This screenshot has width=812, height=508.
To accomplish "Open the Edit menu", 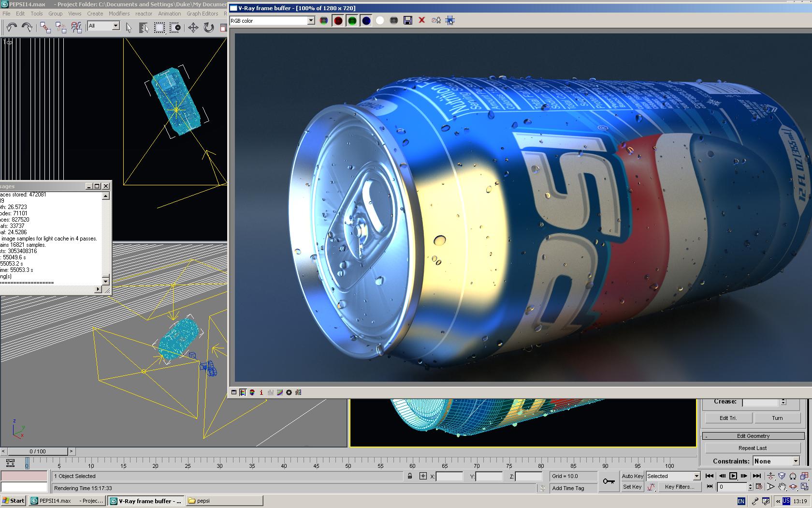I will (x=20, y=14).
